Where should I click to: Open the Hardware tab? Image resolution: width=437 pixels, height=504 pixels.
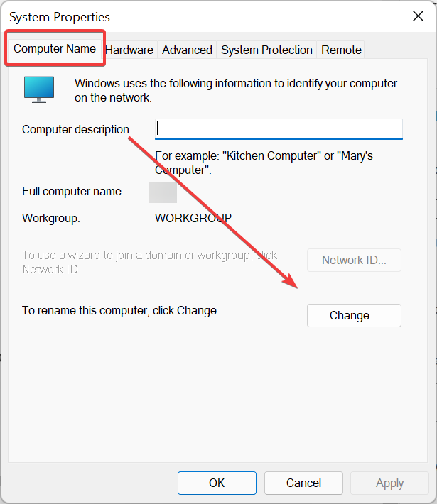click(x=129, y=50)
